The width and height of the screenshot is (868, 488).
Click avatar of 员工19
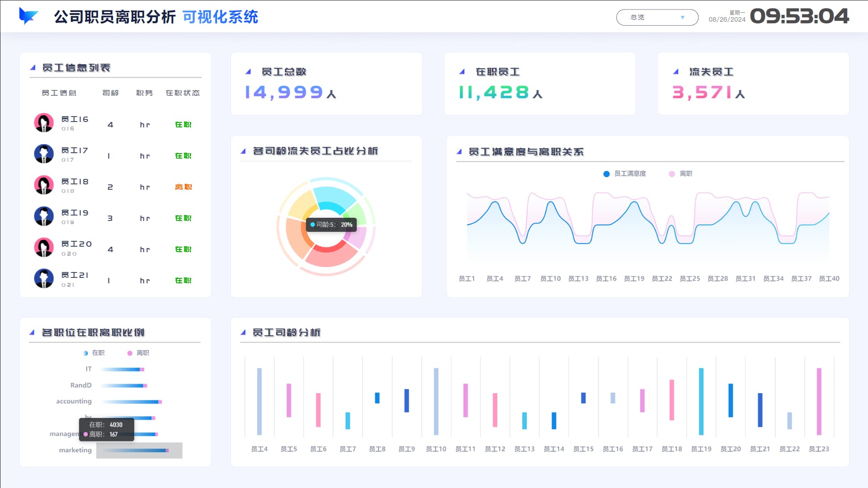[x=44, y=216]
